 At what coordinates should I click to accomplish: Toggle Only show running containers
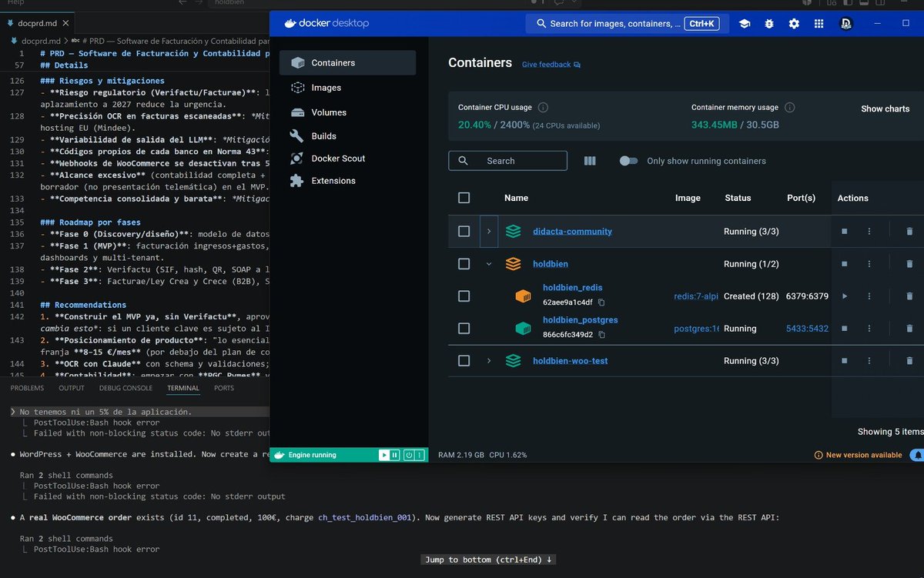tap(629, 161)
